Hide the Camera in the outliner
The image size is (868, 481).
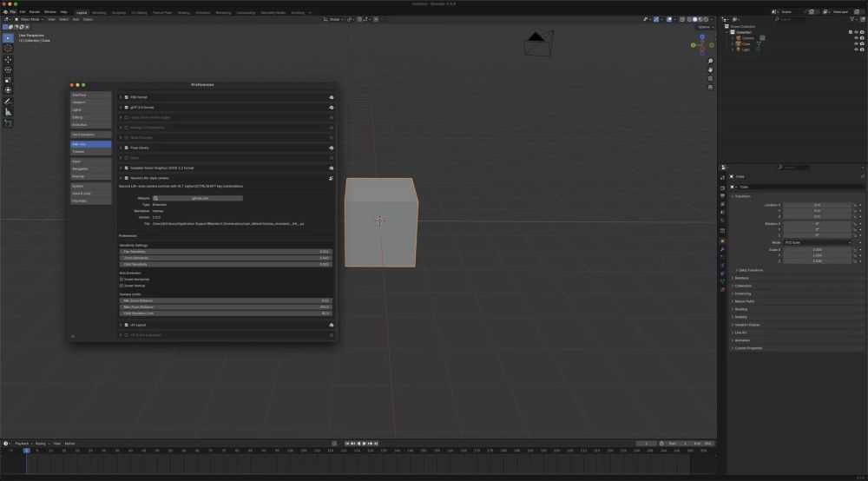click(857, 38)
